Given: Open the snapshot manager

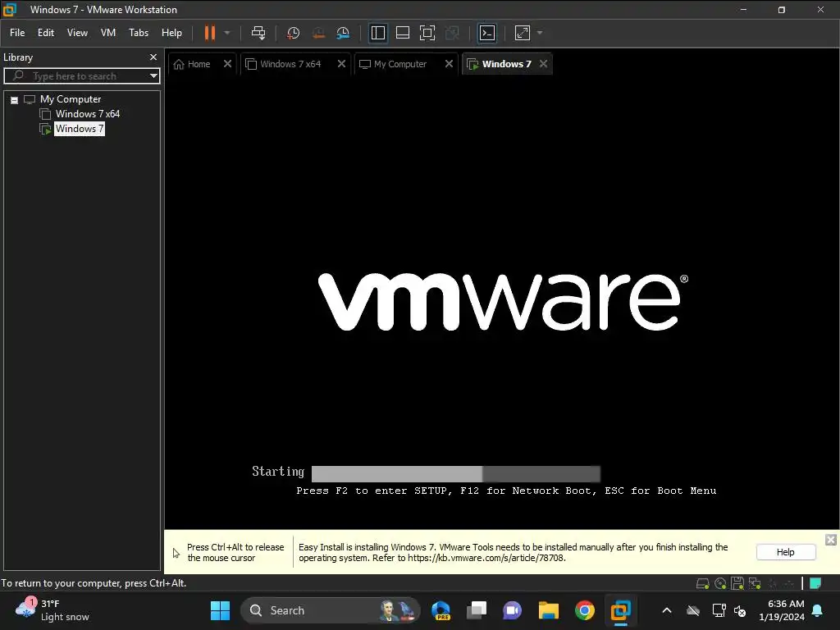Looking at the screenshot, I should click(x=343, y=33).
